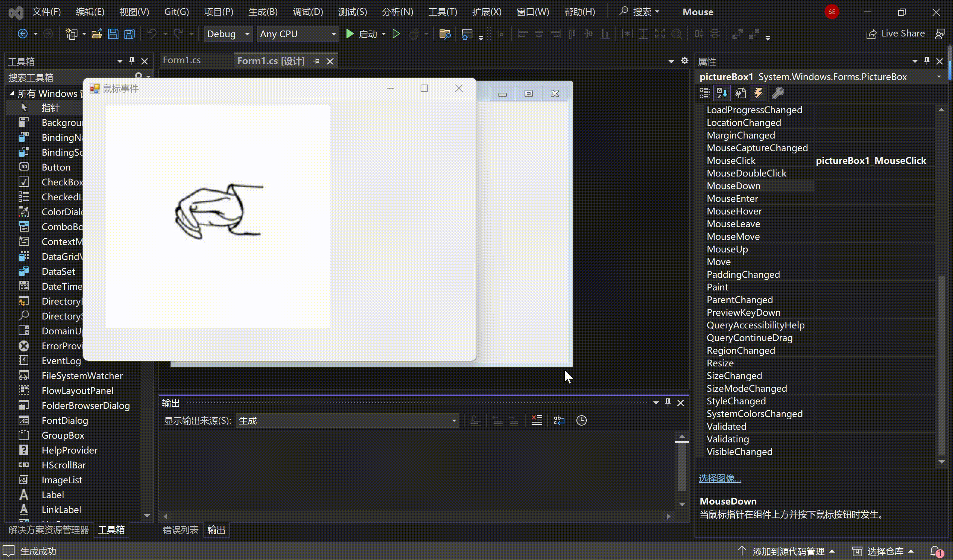Click the Property Pages wrench icon
953x560 pixels.
pos(778,93)
